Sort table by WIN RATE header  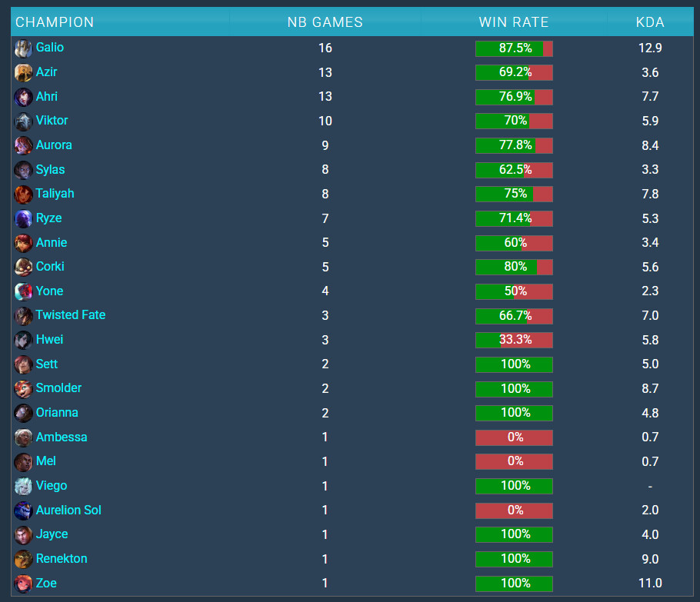pyautogui.click(x=514, y=22)
